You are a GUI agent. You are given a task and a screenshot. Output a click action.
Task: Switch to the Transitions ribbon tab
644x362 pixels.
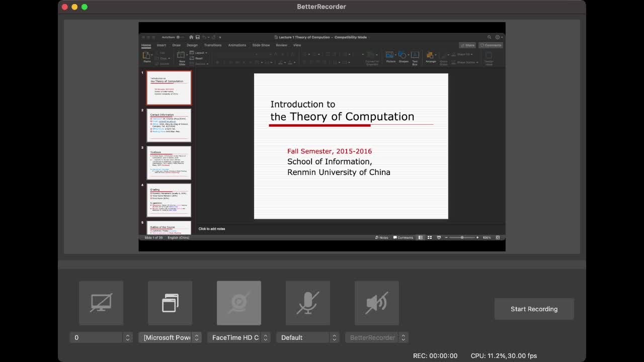point(213,45)
